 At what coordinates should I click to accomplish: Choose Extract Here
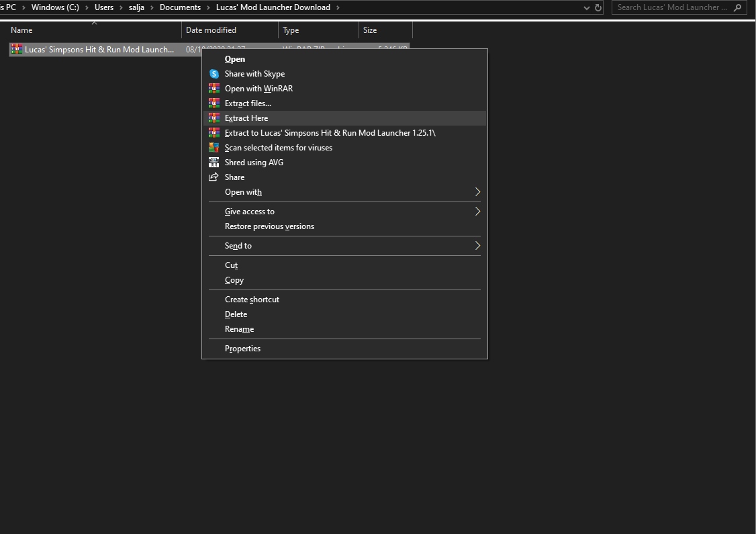(344, 118)
